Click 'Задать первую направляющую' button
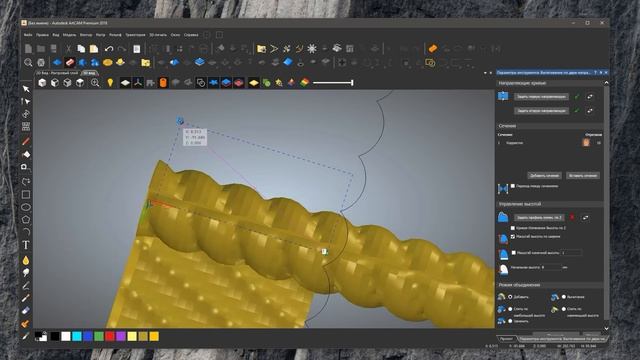 541,97
